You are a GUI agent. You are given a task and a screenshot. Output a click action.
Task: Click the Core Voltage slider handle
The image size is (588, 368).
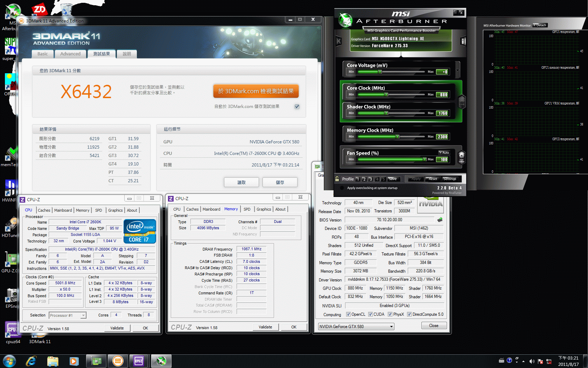(x=380, y=72)
